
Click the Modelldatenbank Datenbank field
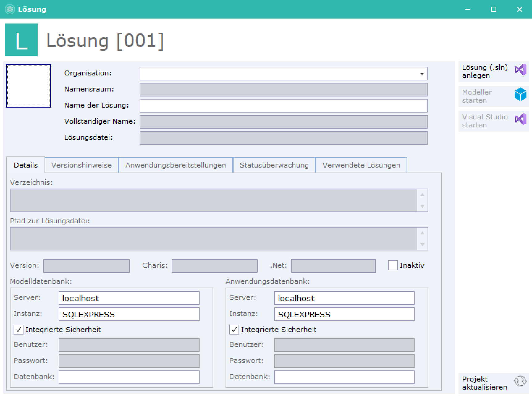[129, 377]
